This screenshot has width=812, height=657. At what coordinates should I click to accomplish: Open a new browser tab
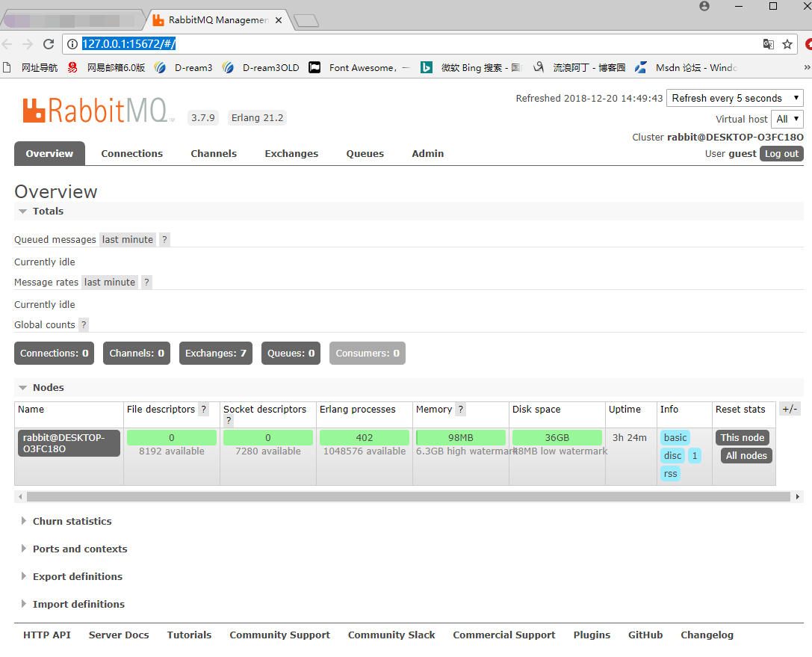[306, 21]
